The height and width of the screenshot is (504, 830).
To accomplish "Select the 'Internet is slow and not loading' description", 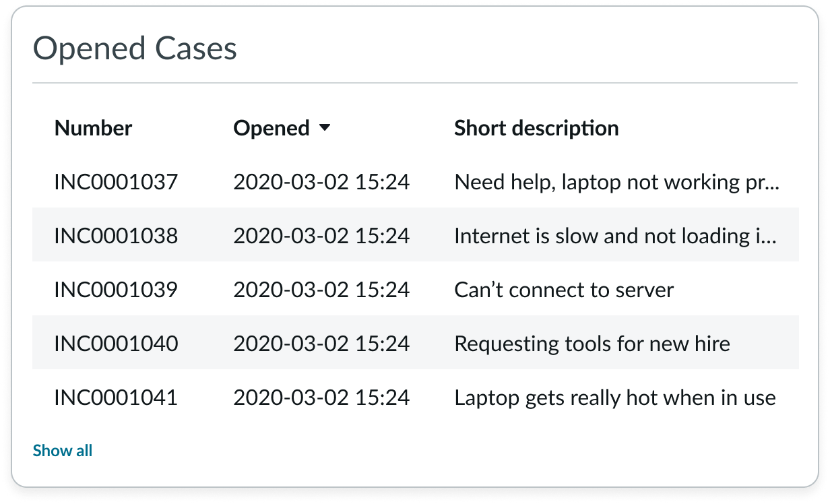I will pos(616,236).
